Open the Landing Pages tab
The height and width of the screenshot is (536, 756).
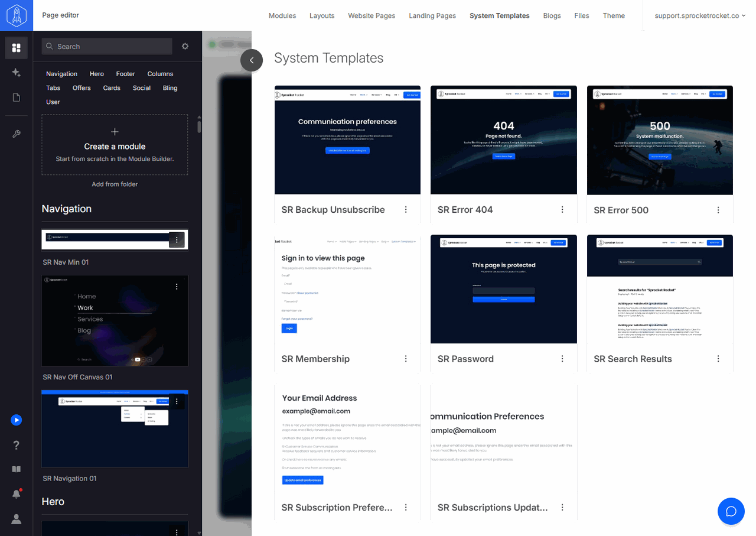tap(432, 16)
